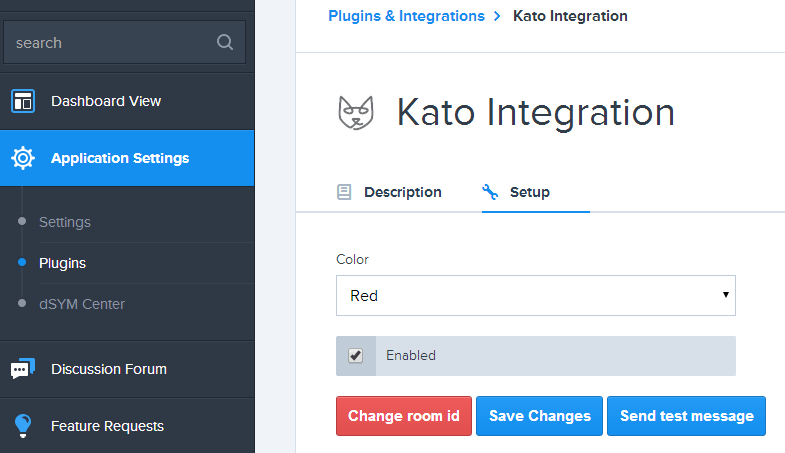Screen dimensions: 785x453
Task: Focus the sidebar search field
Action: (125, 42)
